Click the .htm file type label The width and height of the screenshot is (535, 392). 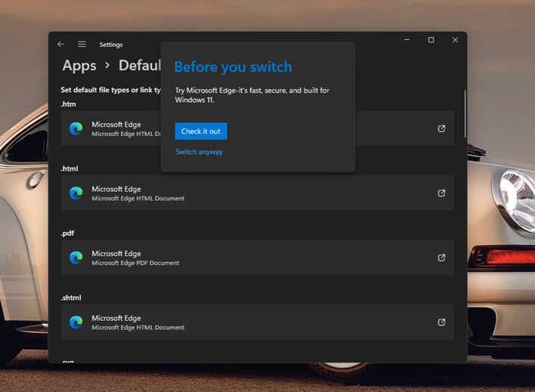[x=68, y=104]
